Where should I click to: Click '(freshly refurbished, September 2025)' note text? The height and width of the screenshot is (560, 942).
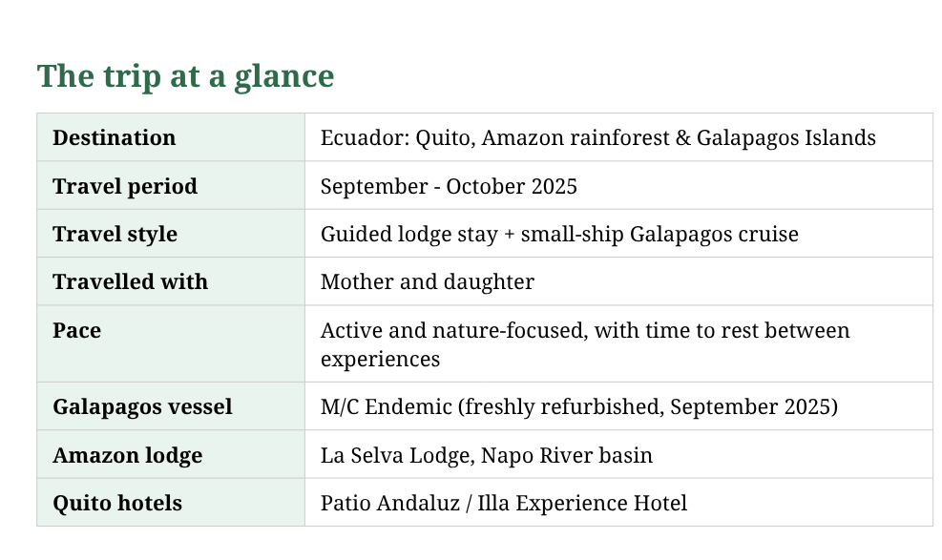[648, 406]
